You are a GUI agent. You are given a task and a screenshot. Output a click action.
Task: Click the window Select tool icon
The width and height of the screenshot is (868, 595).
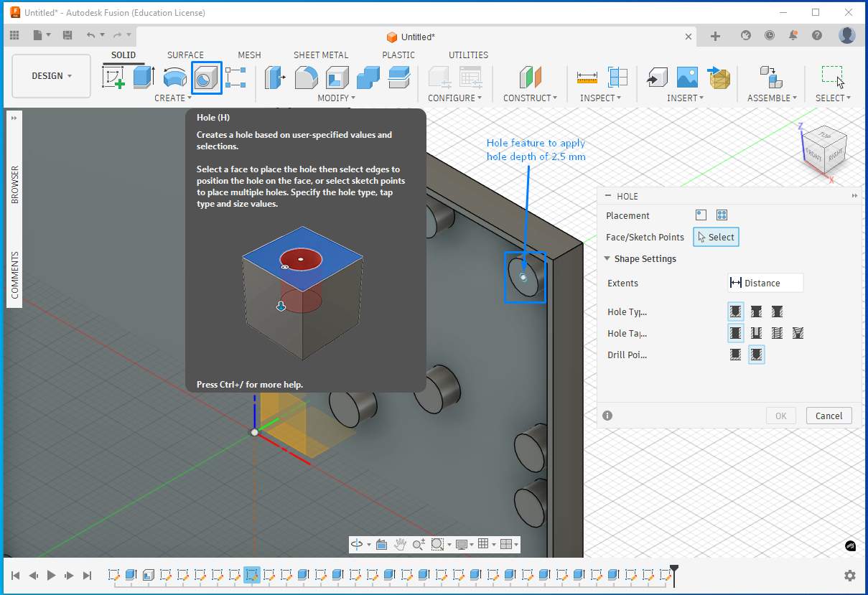click(x=833, y=76)
